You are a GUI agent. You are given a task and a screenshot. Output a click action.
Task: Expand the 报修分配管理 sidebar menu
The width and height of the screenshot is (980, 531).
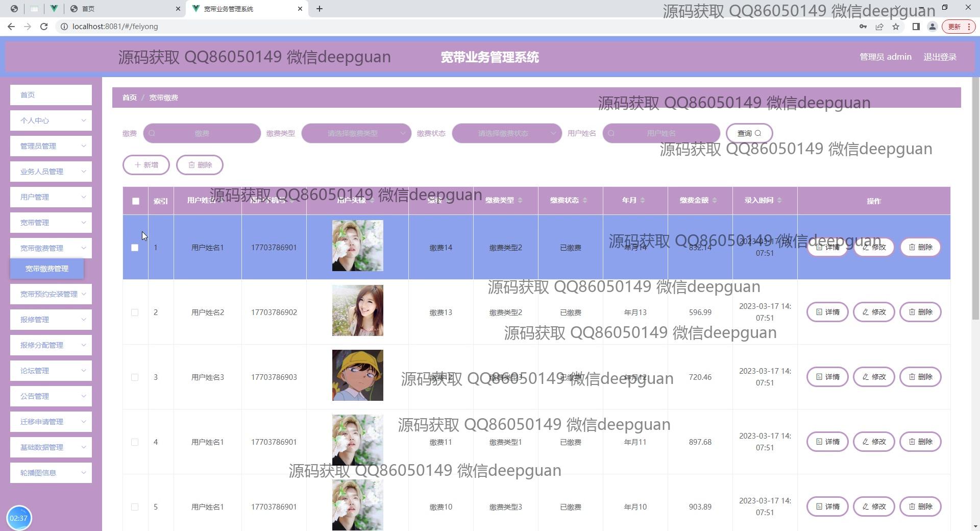pyautogui.click(x=51, y=345)
